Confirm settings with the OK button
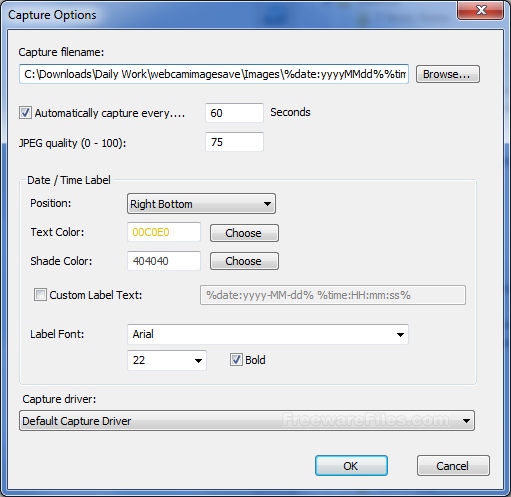Screen dimensions: 511x497 pos(351,466)
